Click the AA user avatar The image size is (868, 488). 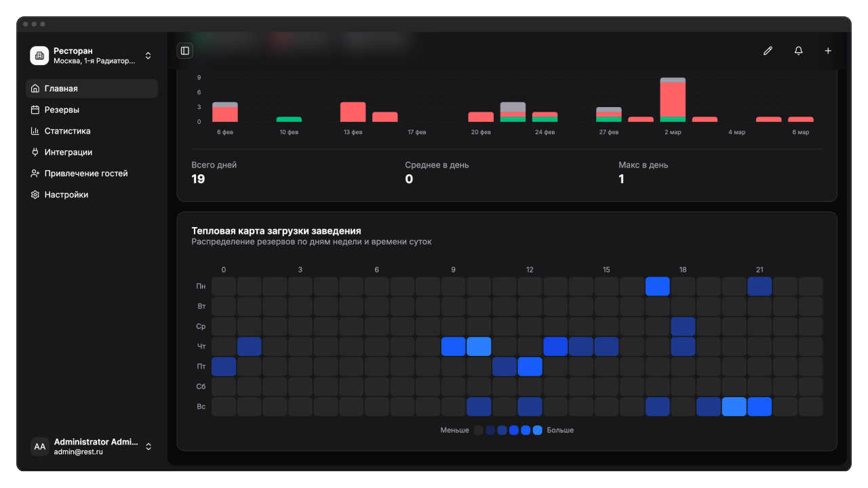(40, 447)
